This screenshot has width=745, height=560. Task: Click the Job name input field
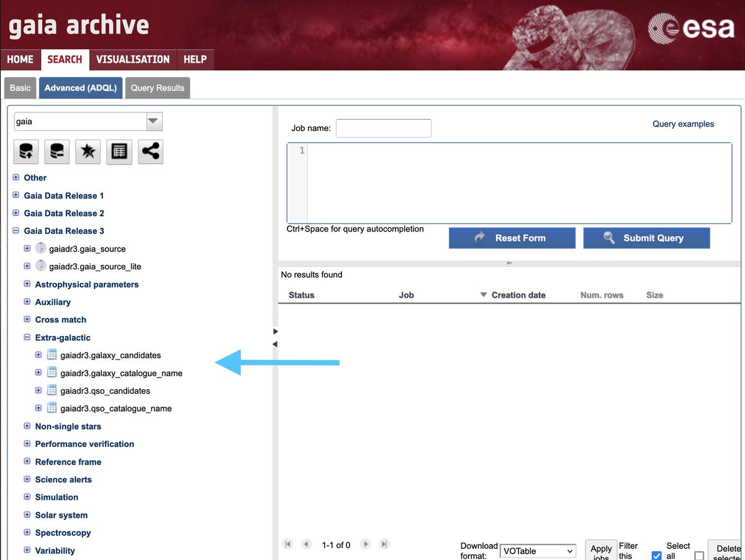384,129
